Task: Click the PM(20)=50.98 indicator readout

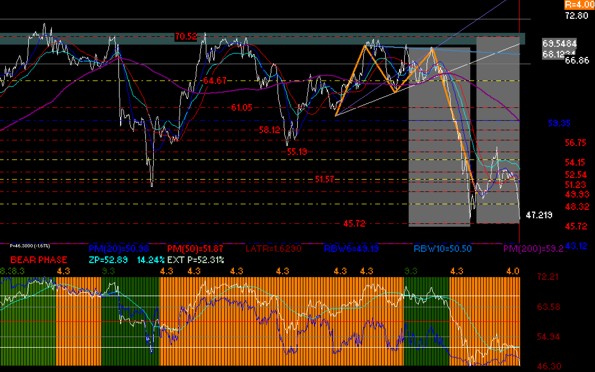Action: [118, 249]
